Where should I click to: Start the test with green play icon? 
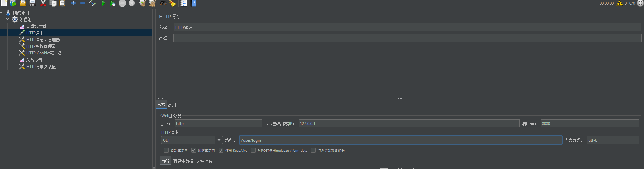(103, 3)
